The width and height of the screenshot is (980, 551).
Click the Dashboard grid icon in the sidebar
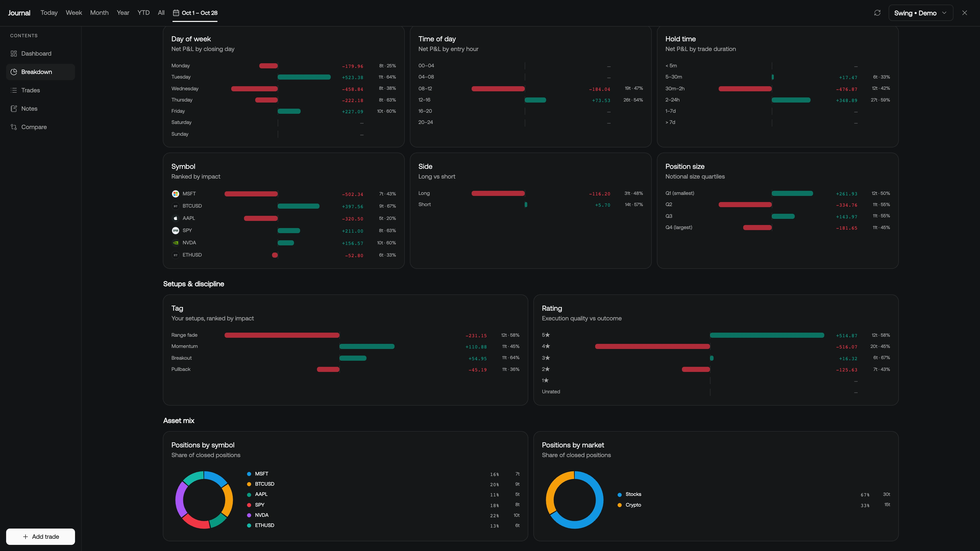[14, 54]
